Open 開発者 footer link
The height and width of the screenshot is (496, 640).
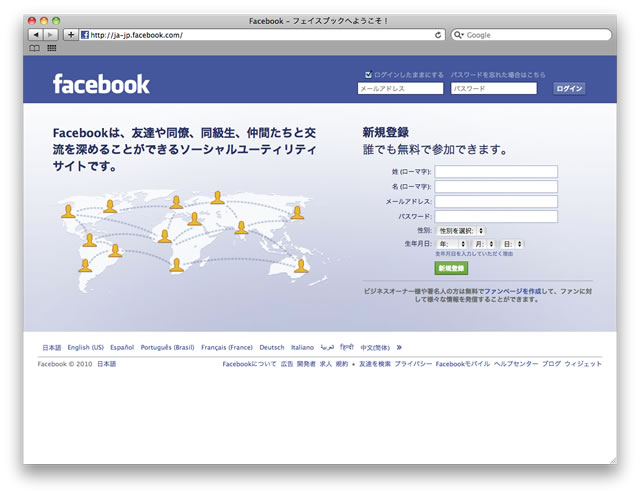[x=306, y=364]
